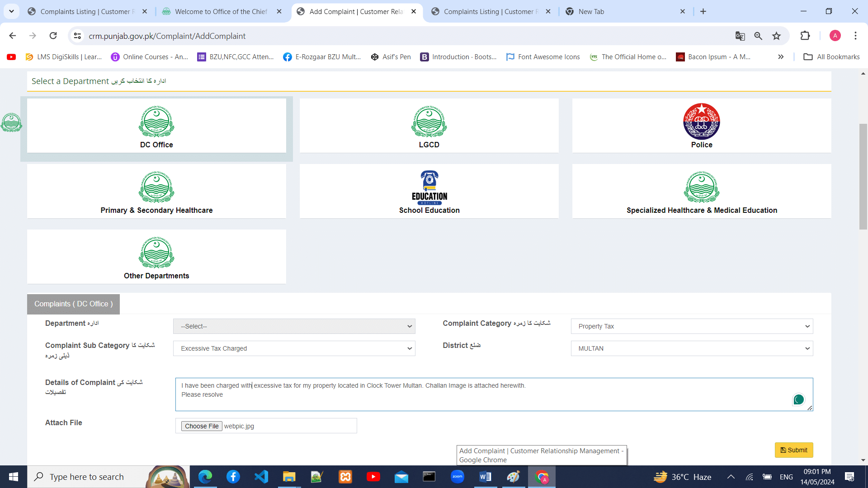Select School Education hotline icon
Viewport: 868px width, 488px height.
(429, 187)
